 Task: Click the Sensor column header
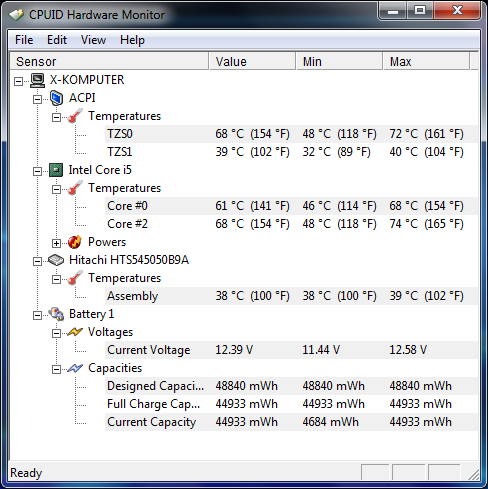pyautogui.click(x=109, y=61)
